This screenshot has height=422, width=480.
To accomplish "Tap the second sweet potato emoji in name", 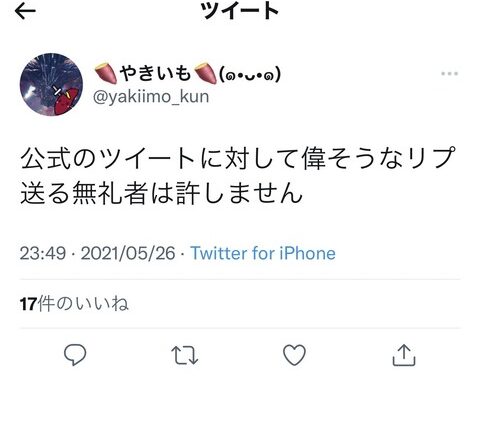I will [x=205, y=74].
